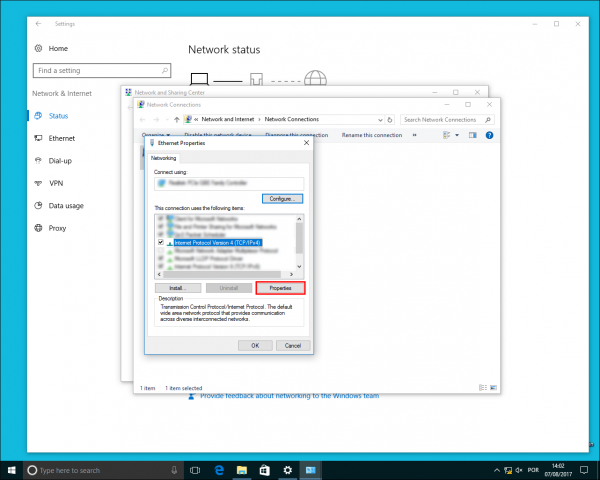Toggle Internet Protocol Version 4 checkbox
Image resolution: width=600 pixels, height=480 pixels.
click(161, 242)
